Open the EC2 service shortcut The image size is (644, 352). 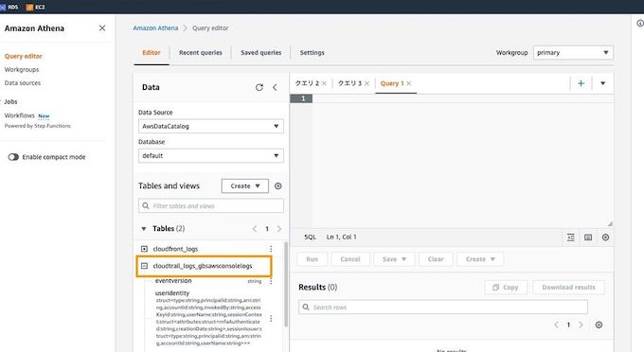tap(35, 7)
